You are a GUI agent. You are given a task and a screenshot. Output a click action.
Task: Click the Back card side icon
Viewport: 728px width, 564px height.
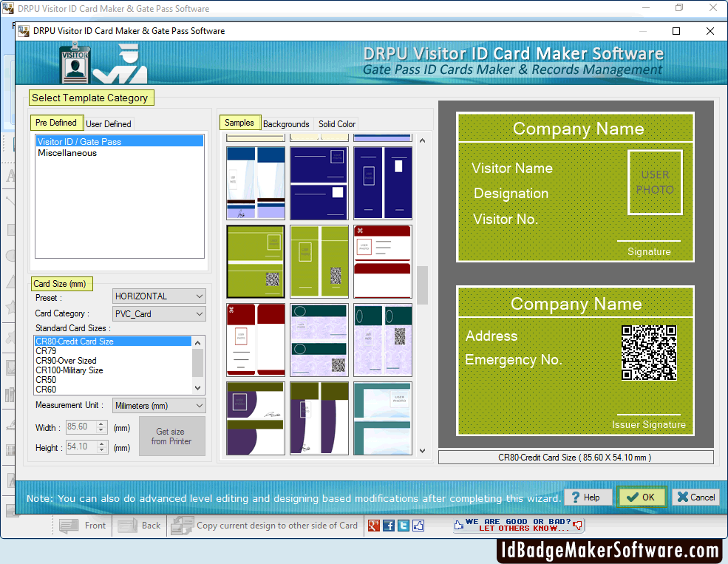point(126,526)
